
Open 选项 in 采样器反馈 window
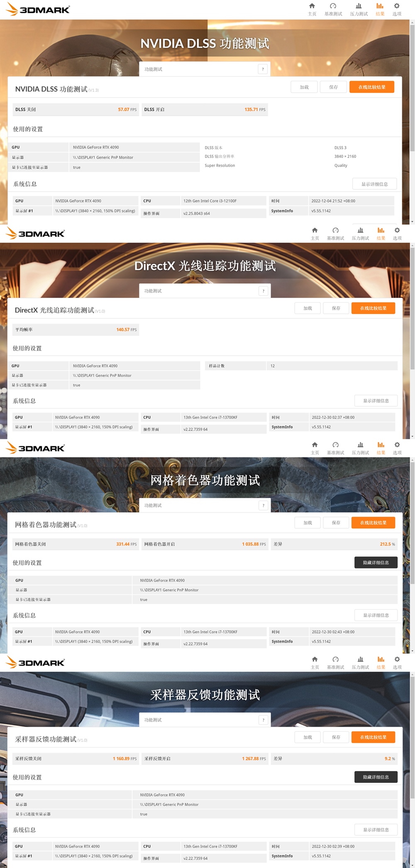pyautogui.click(x=397, y=663)
